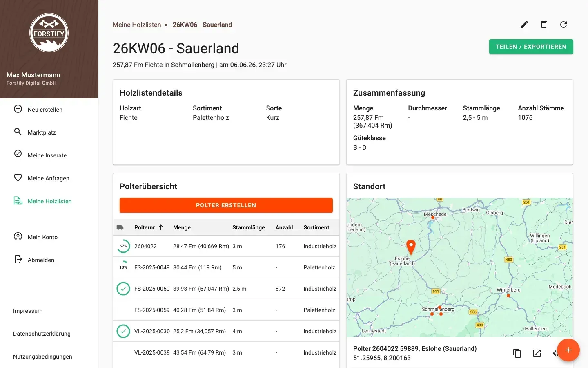Click the quantity 257,87 Fm in Zusammenfassung
The height and width of the screenshot is (368, 588).
click(368, 117)
